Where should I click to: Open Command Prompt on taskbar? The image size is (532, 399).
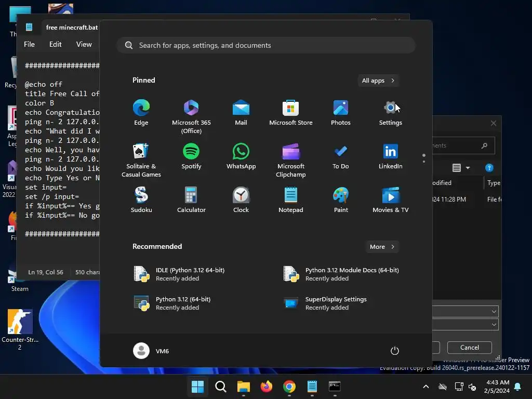[335, 387]
